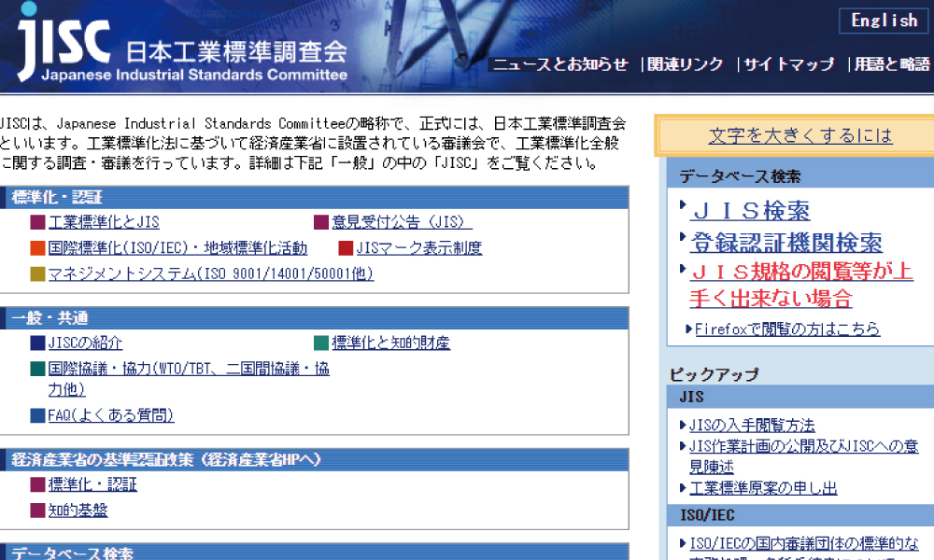Click the orange square beside 国際標準化(ISO/IEC)
934x560 pixels.
tap(37, 247)
